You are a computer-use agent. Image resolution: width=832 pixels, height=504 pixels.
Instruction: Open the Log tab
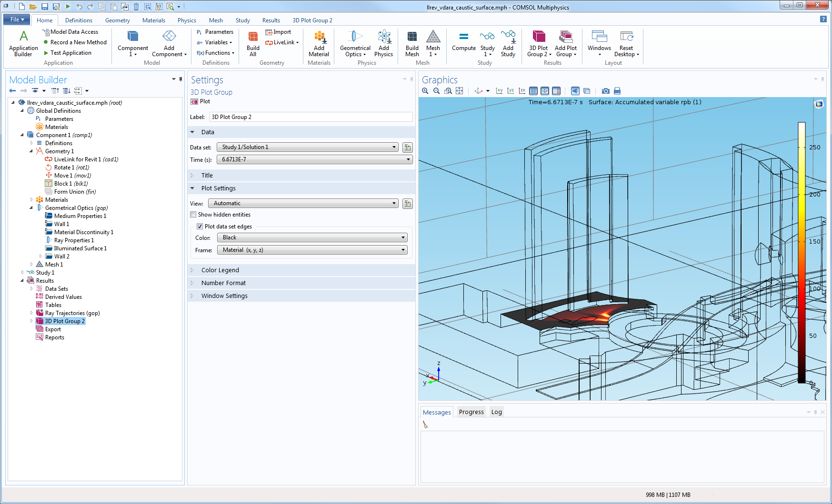click(x=496, y=412)
